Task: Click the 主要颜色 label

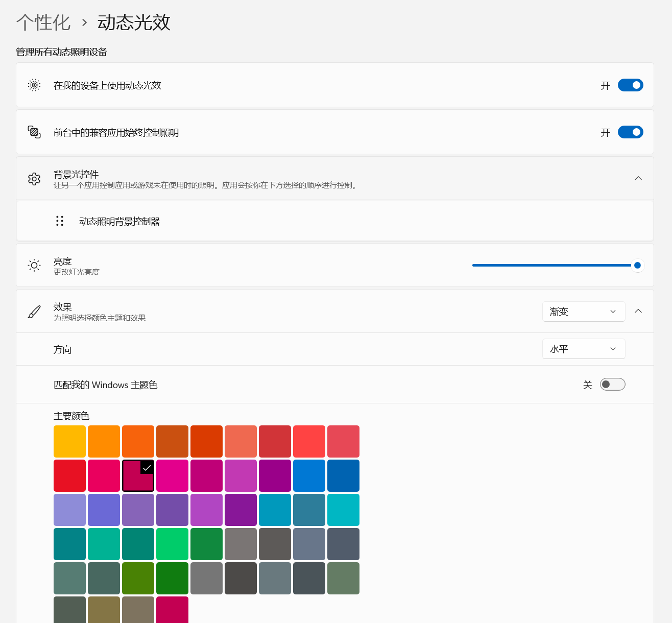Action: pyautogui.click(x=71, y=416)
